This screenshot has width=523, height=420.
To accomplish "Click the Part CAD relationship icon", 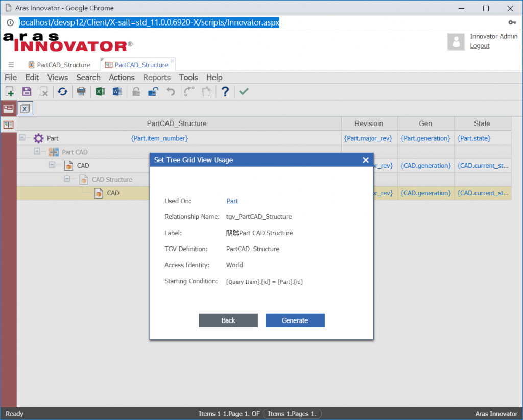I will 54,152.
